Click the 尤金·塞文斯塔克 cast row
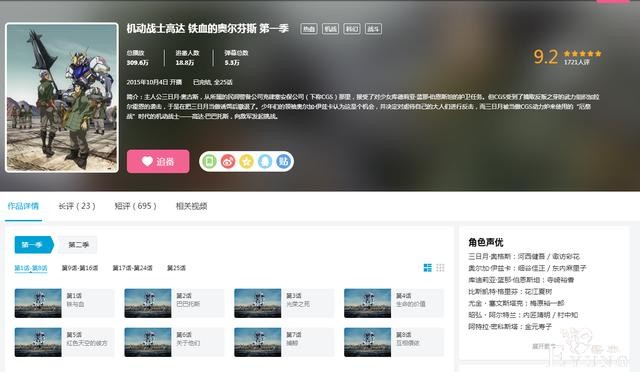 (x=516, y=303)
